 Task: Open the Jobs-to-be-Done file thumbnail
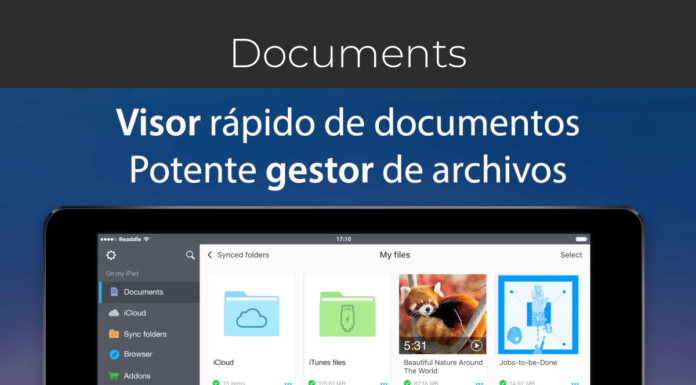pos(538,314)
